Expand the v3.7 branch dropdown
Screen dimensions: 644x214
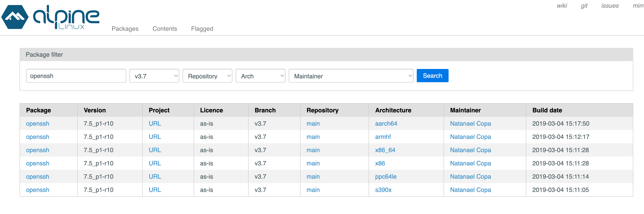tap(154, 76)
